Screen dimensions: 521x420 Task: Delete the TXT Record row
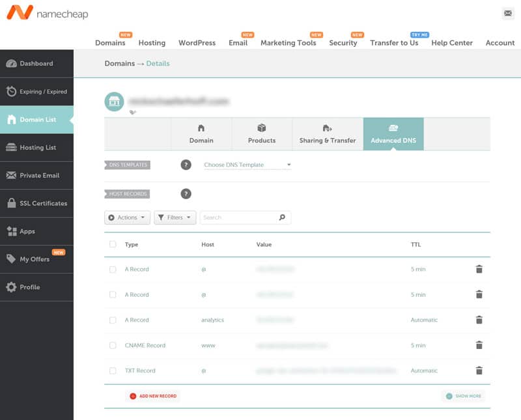(479, 370)
